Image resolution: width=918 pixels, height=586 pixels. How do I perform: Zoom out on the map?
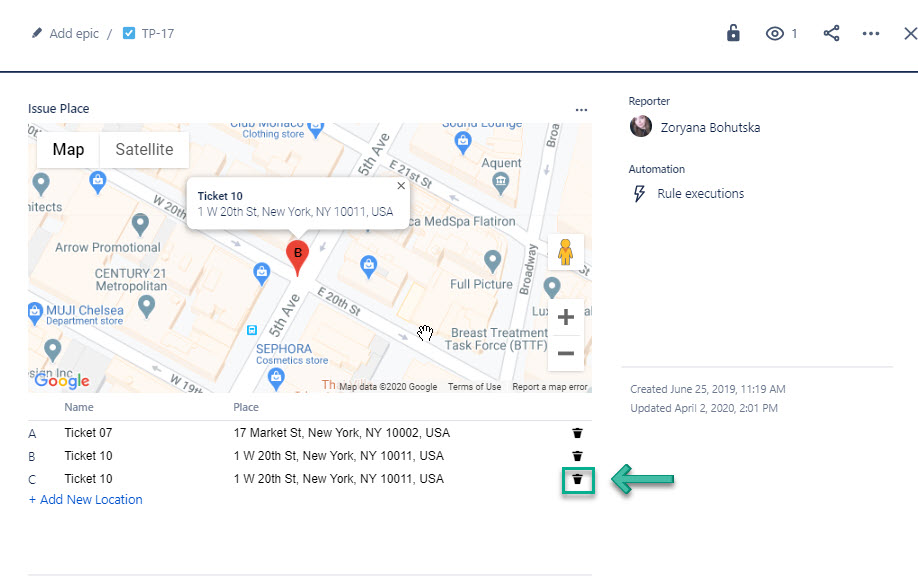565,353
